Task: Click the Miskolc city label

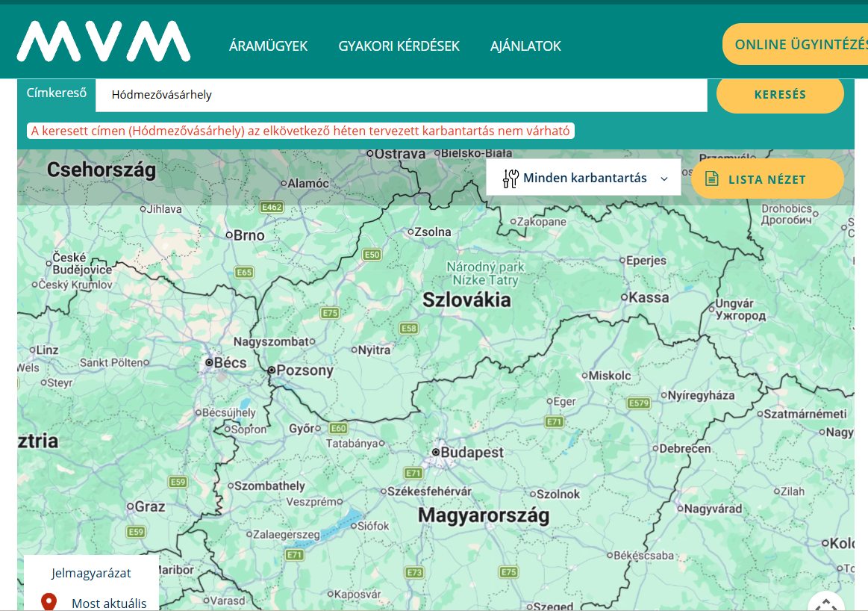Action: pyautogui.click(x=610, y=376)
